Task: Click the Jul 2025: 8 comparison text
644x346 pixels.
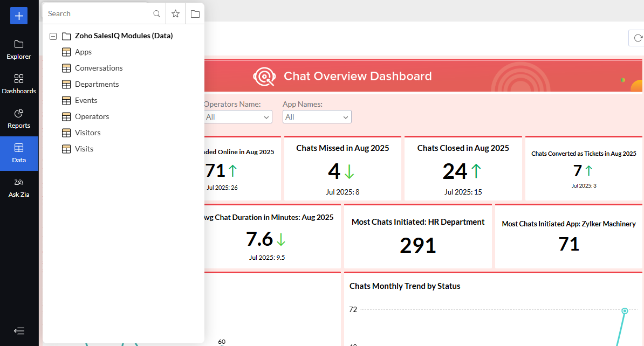Action: coord(342,192)
